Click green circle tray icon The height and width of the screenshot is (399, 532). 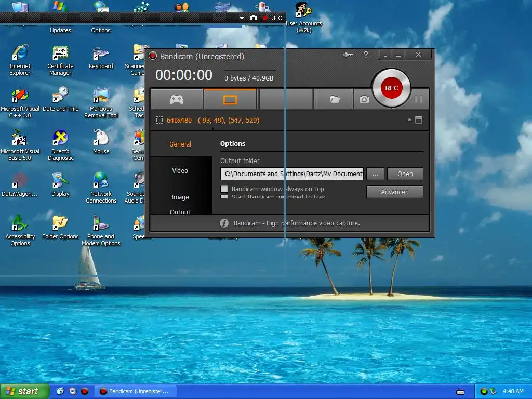(484, 391)
